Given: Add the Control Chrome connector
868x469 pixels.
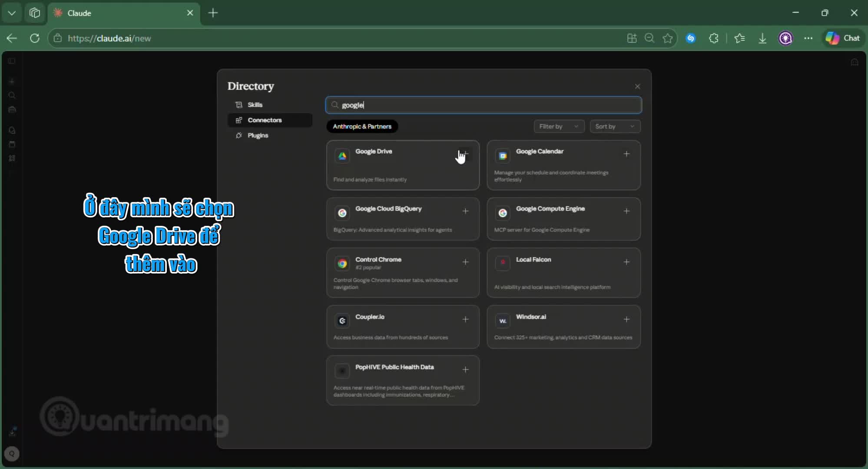Looking at the screenshot, I should (465, 262).
